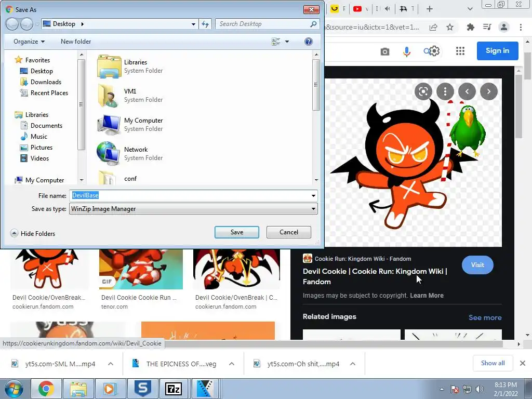Screen dimensions: 532x399
Task: Select Pictures under Libraries
Action: pos(36,147)
